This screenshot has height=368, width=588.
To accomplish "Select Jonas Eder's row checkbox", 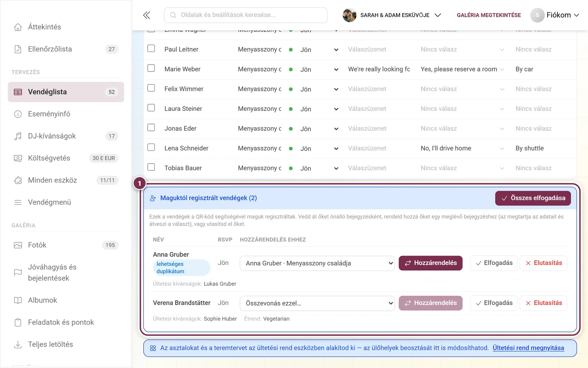I will click(151, 128).
